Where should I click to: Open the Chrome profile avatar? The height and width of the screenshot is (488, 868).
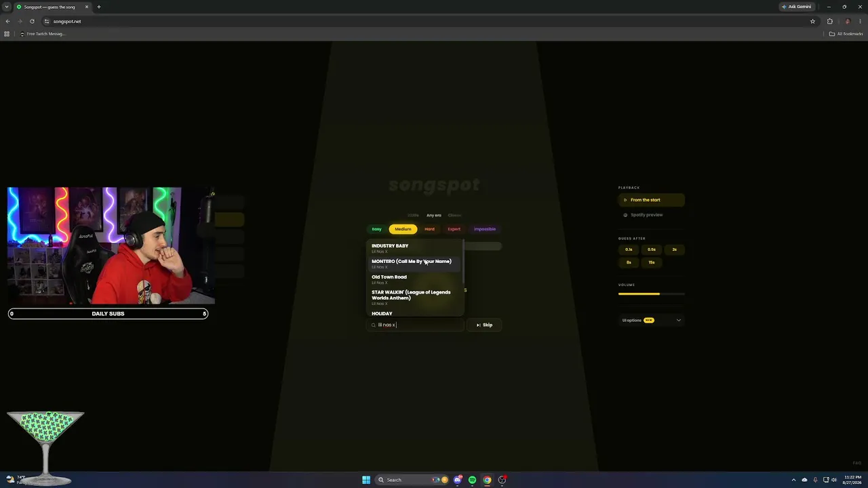[x=847, y=21]
